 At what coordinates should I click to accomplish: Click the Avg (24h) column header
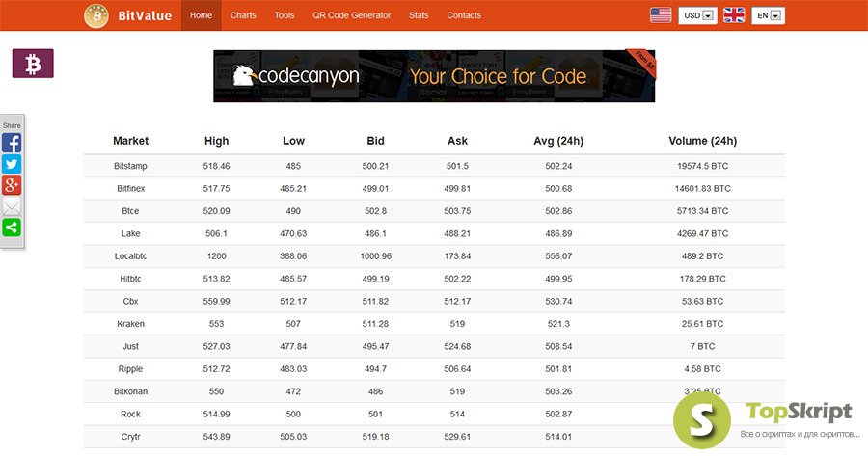[558, 141]
